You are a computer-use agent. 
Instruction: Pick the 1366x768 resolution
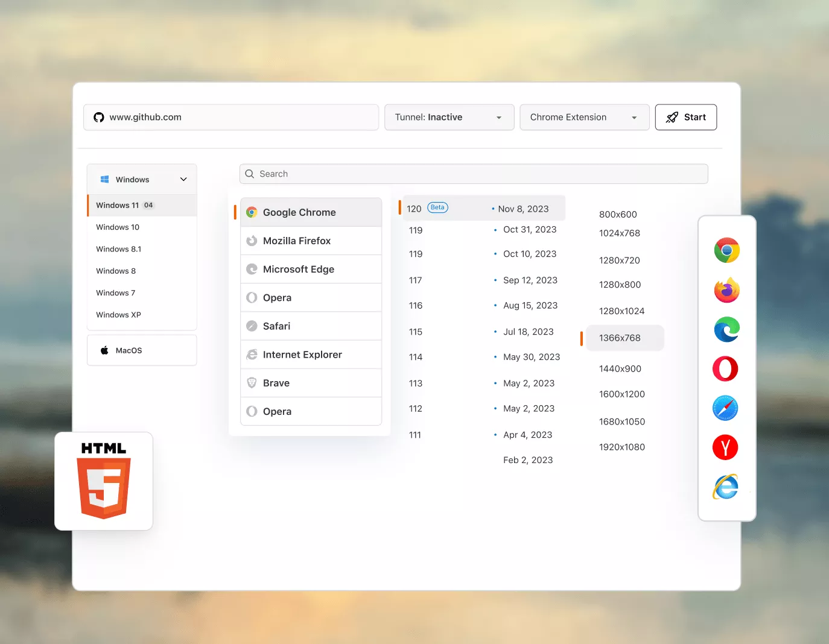click(625, 338)
